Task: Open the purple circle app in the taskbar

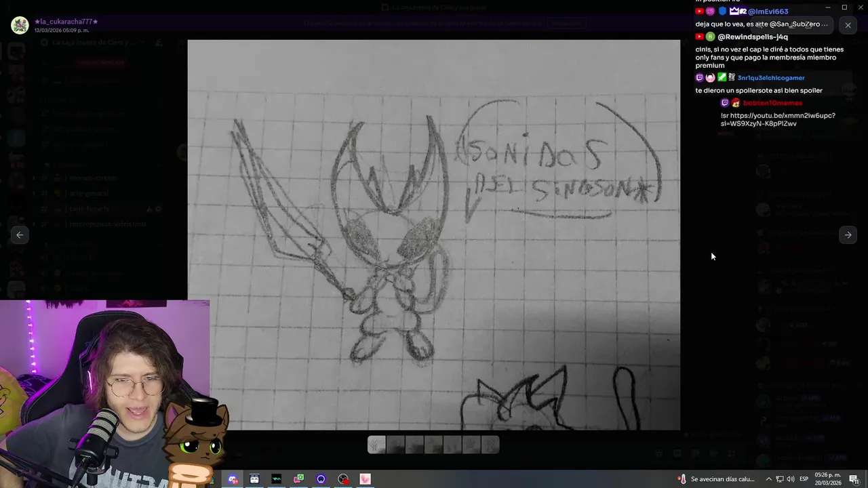Action: point(321,479)
